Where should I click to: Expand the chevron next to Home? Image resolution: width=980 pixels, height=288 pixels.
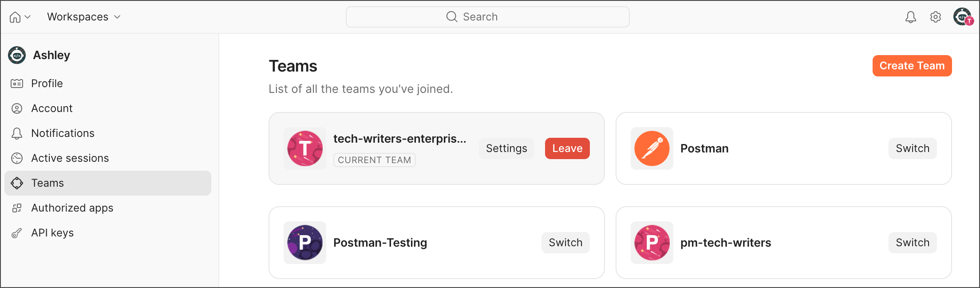click(x=28, y=17)
